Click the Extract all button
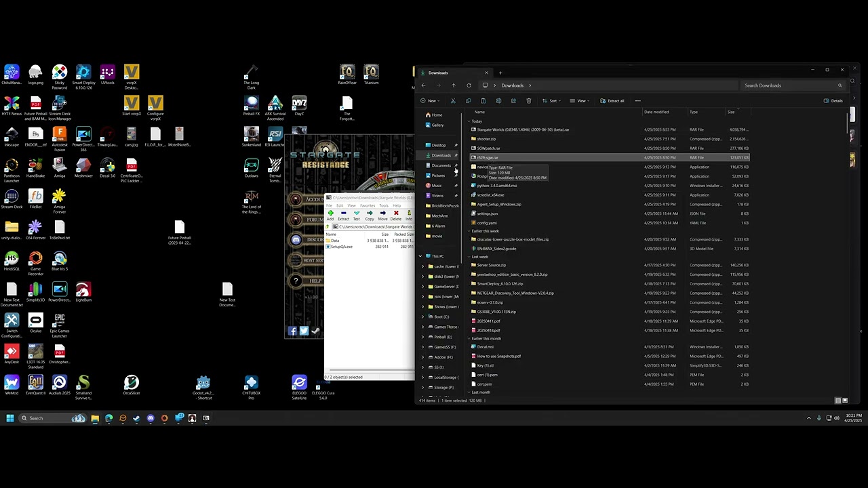 coord(612,101)
